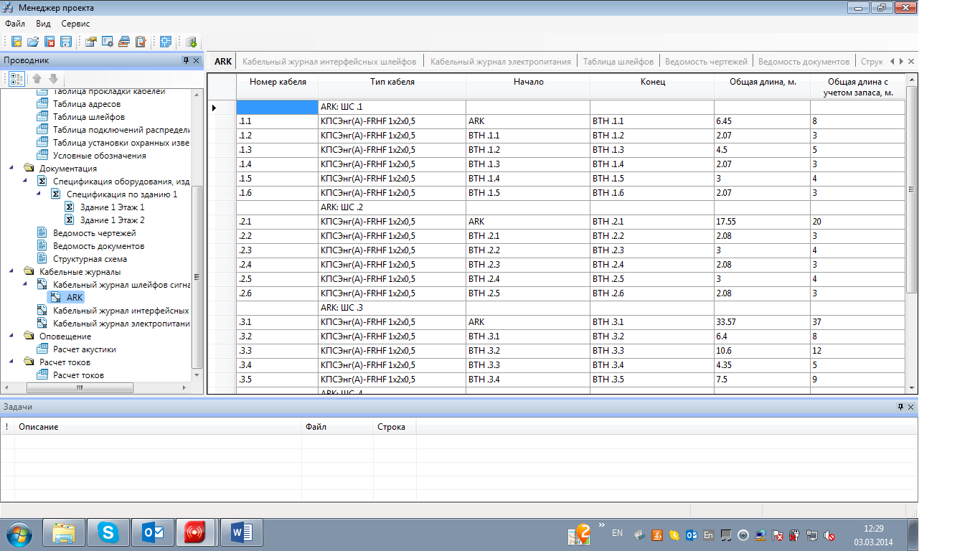Viewport: 980px width, 551px height.
Task: Click the blue drawing layout icon
Action: (x=166, y=42)
